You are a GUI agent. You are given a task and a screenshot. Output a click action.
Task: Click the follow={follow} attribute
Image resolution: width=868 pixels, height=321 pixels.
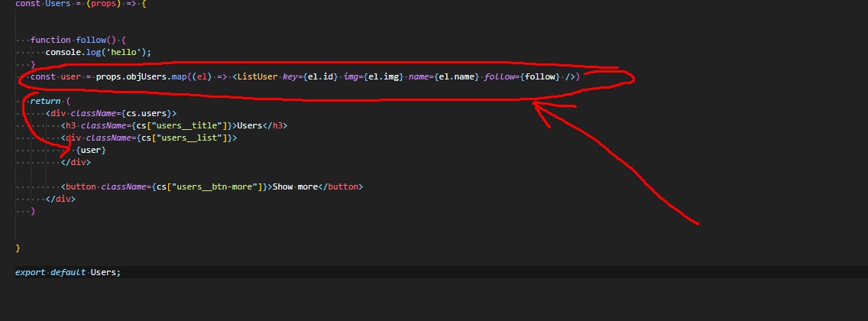click(x=522, y=76)
